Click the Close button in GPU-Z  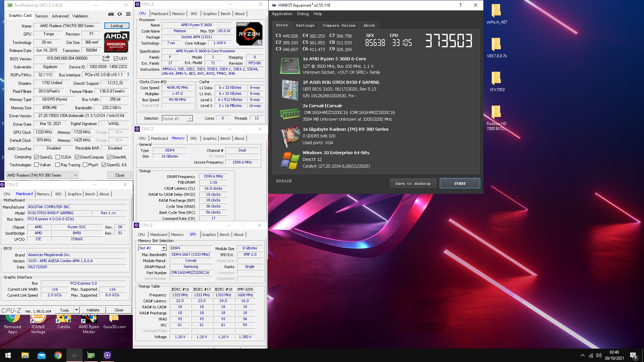[x=120, y=175]
